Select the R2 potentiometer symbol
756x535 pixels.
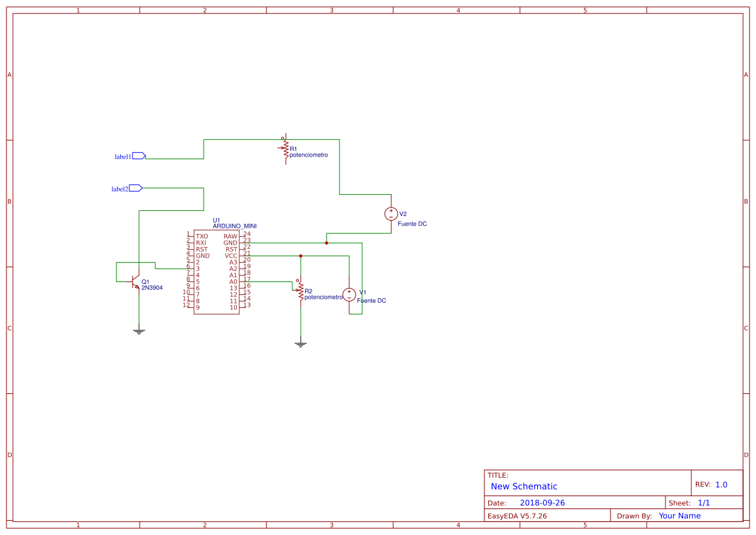[300, 291]
